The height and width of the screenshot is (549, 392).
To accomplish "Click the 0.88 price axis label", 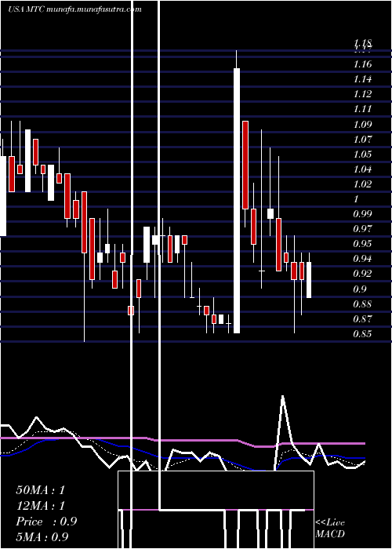I will [362, 304].
